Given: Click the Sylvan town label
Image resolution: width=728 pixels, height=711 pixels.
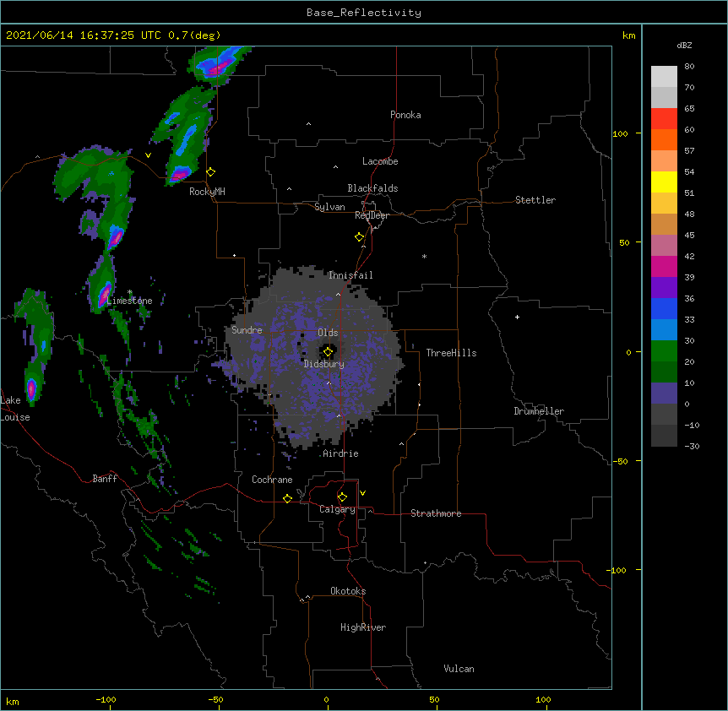Looking at the screenshot, I should coord(329,207).
